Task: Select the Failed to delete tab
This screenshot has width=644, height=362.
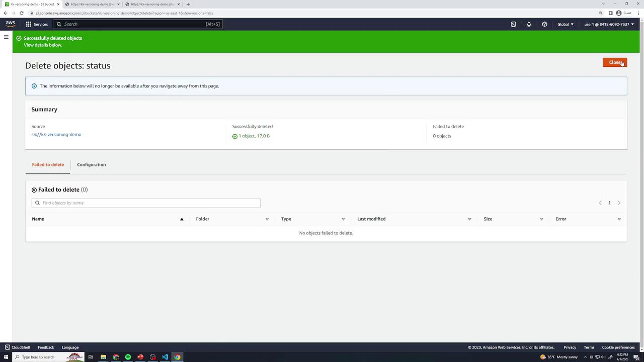Action: click(x=48, y=164)
